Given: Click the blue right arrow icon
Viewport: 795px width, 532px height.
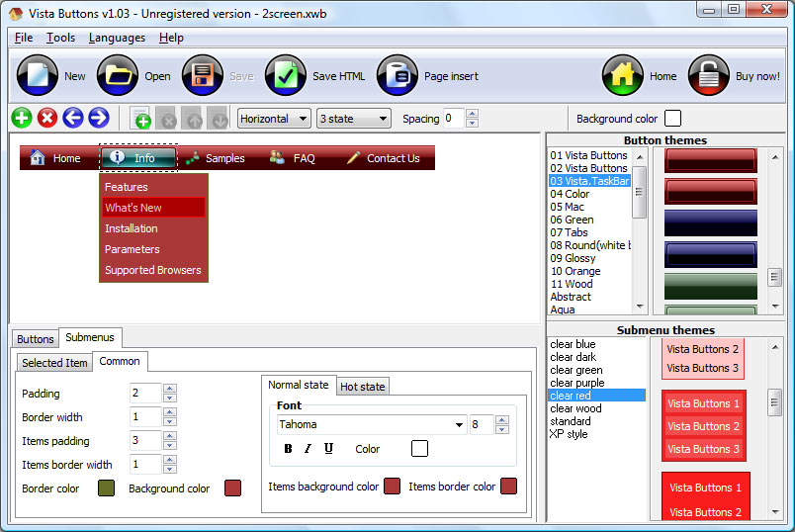Looking at the screenshot, I should (99, 118).
